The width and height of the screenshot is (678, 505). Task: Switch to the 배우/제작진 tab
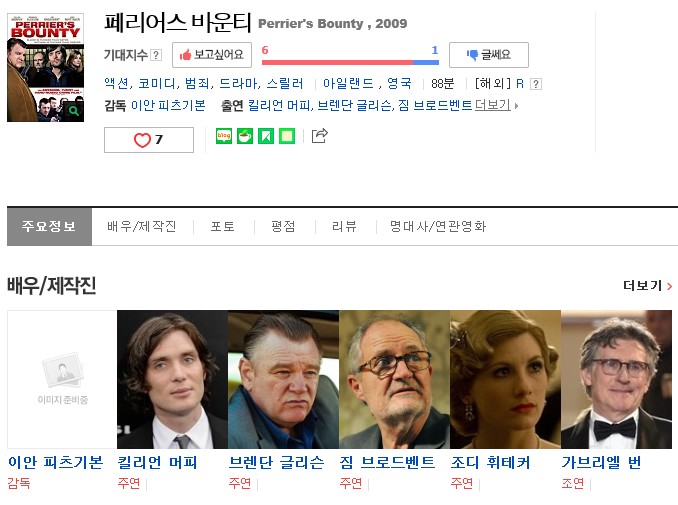click(142, 226)
